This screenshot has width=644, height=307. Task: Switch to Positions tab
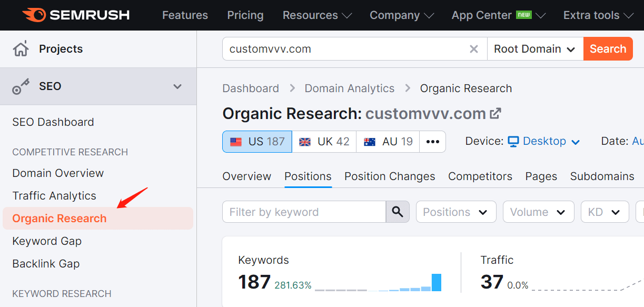(308, 176)
